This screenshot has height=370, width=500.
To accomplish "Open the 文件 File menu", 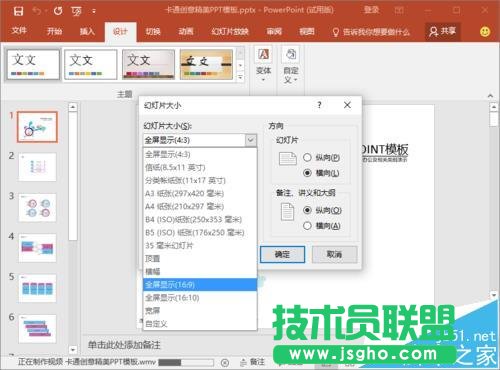I will 19,31.
